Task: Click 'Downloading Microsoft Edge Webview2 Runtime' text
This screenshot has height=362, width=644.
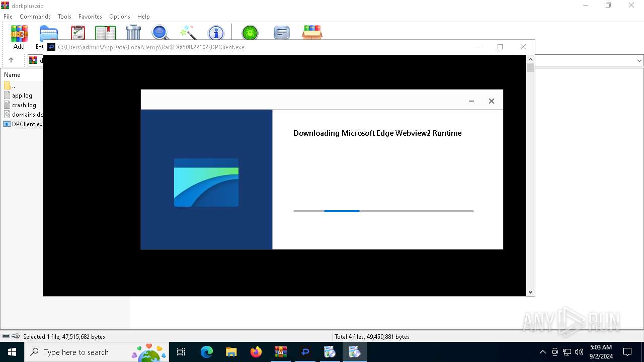Action: [x=377, y=133]
